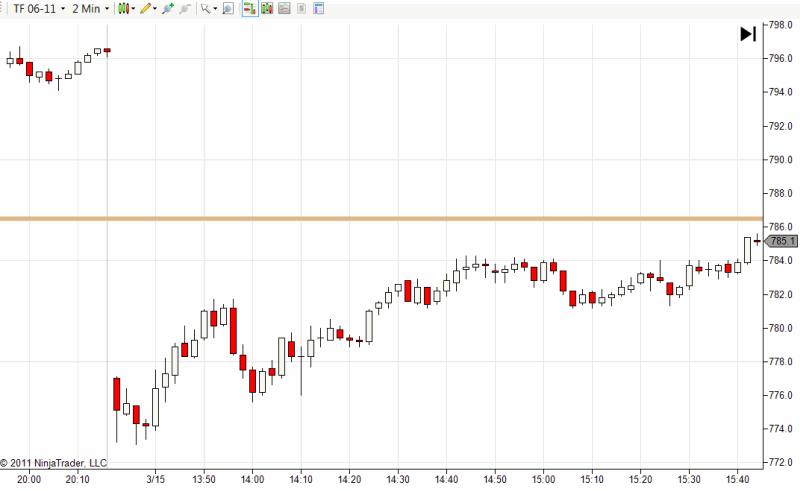Click the 785.1 current price marker

781,241
